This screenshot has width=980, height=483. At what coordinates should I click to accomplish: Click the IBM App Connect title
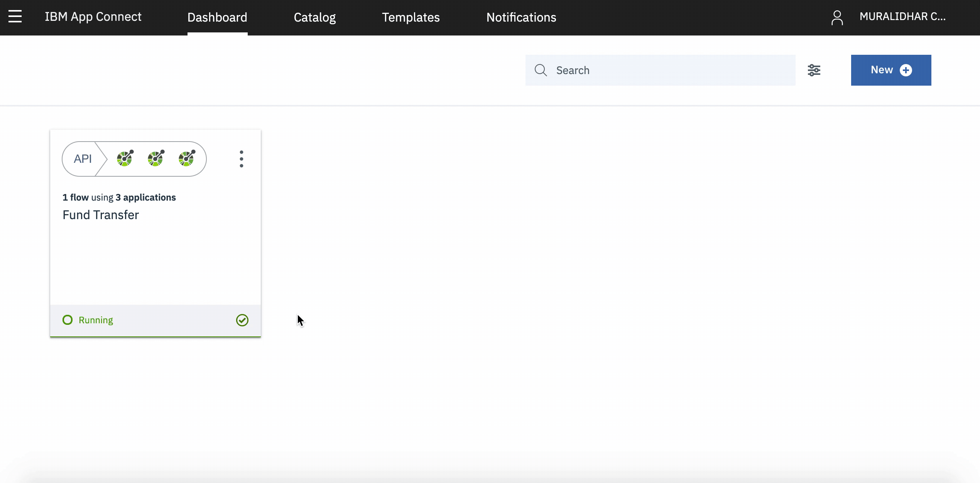point(93,17)
